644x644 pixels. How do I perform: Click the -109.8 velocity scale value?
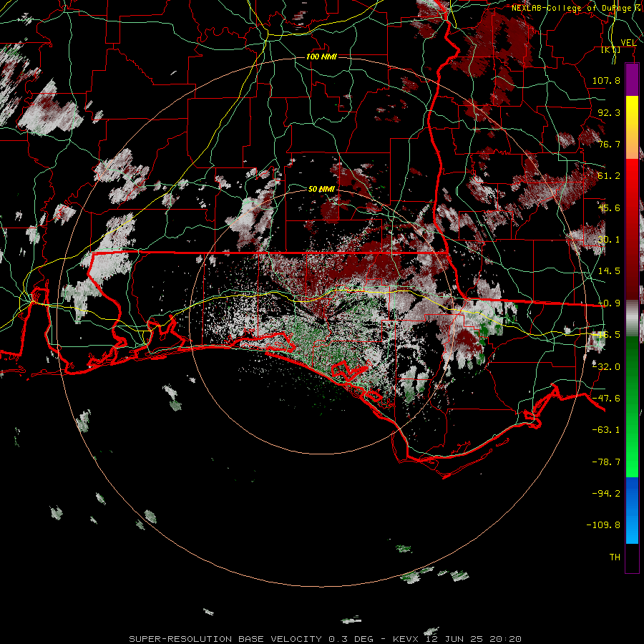pyautogui.click(x=603, y=525)
